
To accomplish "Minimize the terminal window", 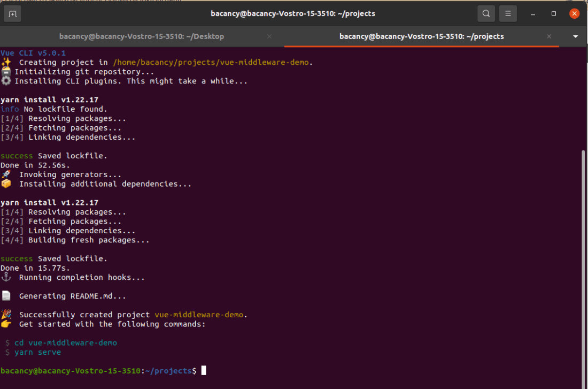I will (533, 14).
